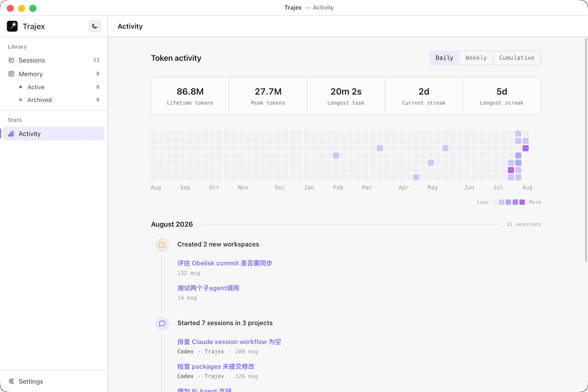The image size is (588, 392).
Task: Click the Token activity heading
Action: pyautogui.click(x=176, y=58)
